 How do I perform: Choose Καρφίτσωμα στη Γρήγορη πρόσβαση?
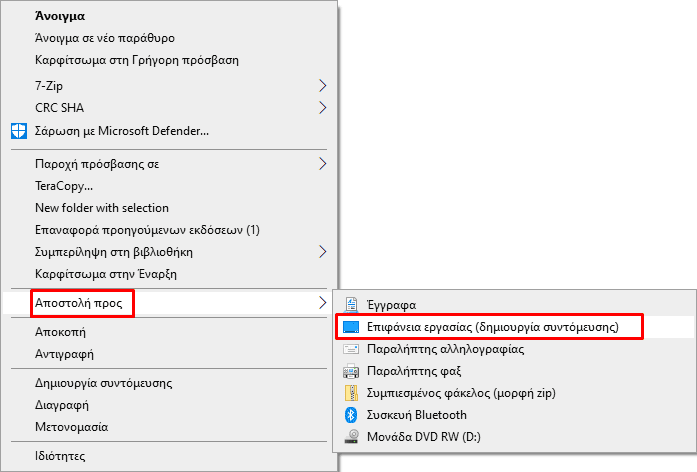click(x=137, y=60)
